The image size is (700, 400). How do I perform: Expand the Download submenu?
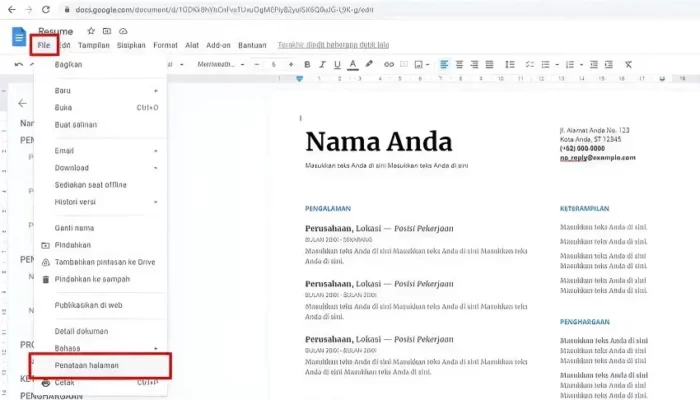point(98,168)
